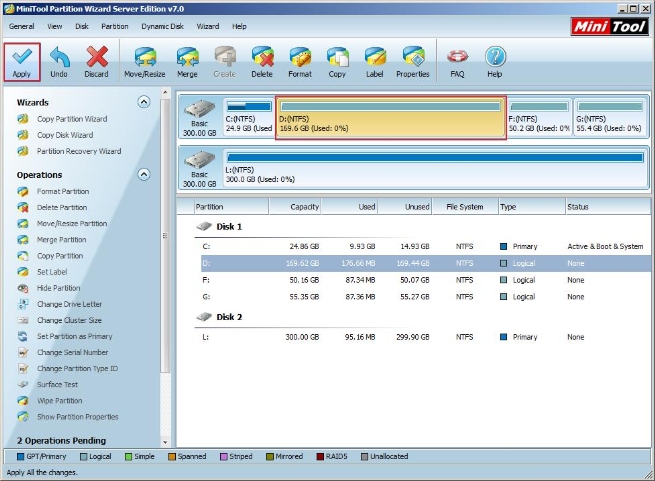The height and width of the screenshot is (481, 655).
Task: Sort by the Partition column header
Action: point(231,207)
